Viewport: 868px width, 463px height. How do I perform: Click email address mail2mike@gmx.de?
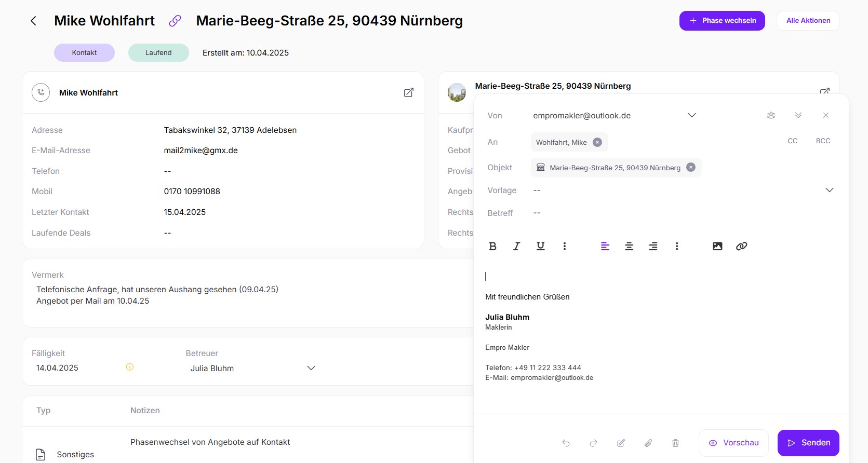(201, 151)
